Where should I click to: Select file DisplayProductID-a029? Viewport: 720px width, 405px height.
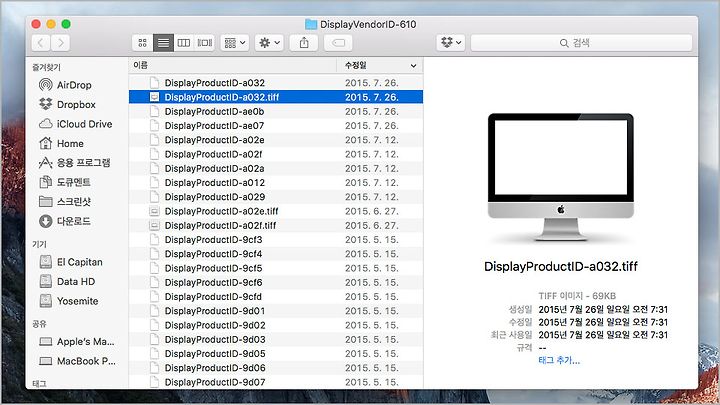click(x=276, y=197)
